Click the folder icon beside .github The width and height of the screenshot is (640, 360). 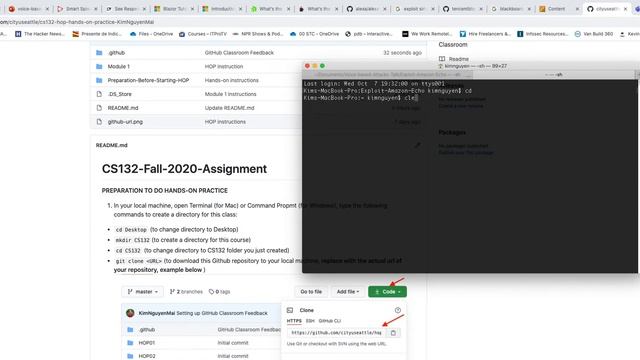tap(99, 53)
